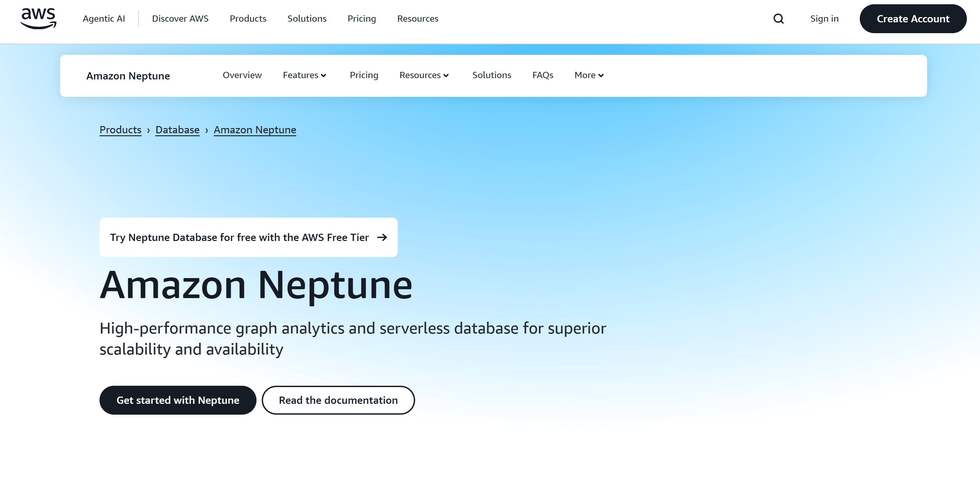Click Get started with Neptune
This screenshot has height=478, width=980.
[x=178, y=400]
